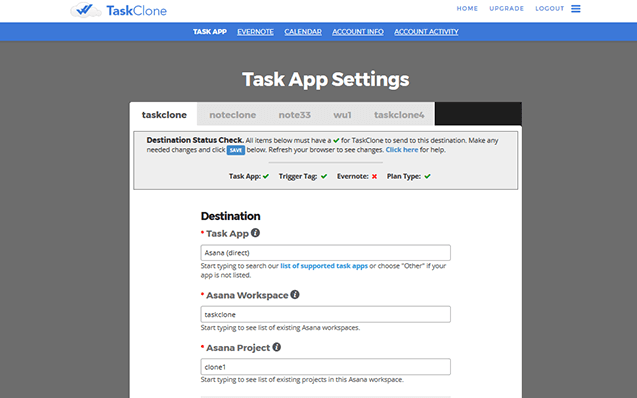
Task: Click the green check next to Plan Type
Action: click(x=427, y=176)
